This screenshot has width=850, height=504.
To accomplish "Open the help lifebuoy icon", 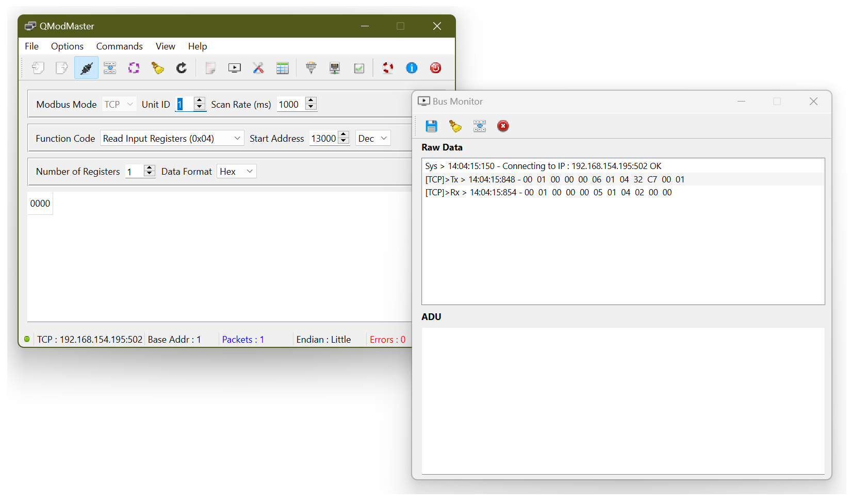I will point(388,68).
